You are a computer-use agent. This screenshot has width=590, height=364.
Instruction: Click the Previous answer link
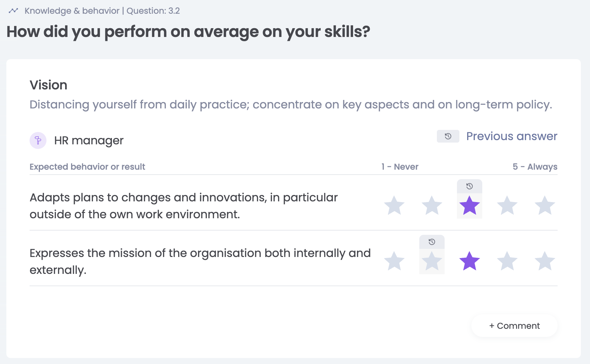pos(511,136)
